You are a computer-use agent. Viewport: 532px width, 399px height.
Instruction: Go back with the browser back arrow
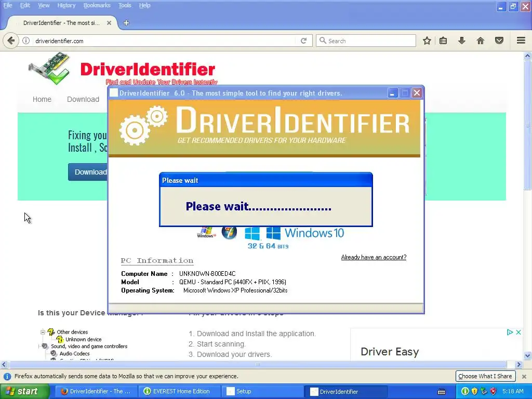point(11,41)
